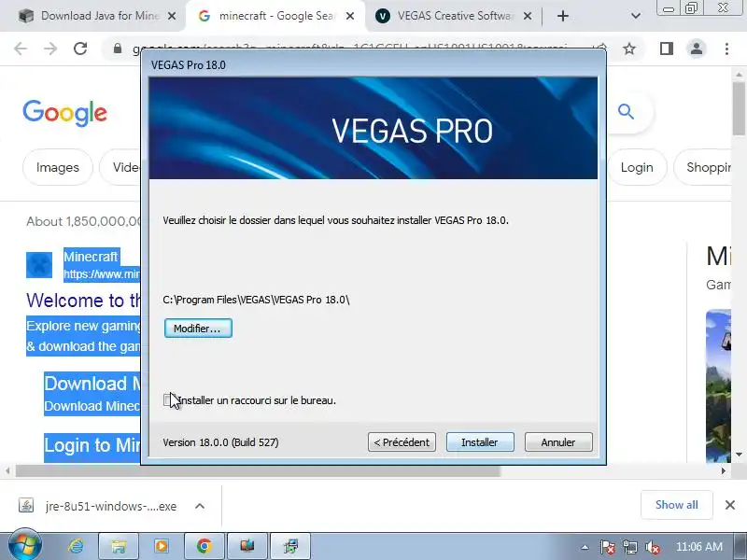Click the Google search magnifier icon
747x560 pixels.
tap(626, 112)
